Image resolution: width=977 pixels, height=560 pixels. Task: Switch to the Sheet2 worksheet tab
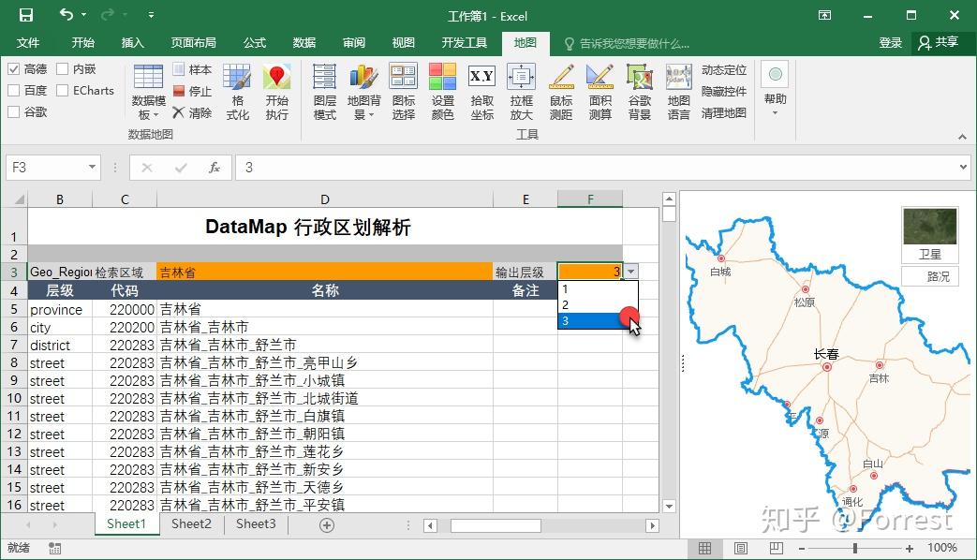tap(190, 524)
